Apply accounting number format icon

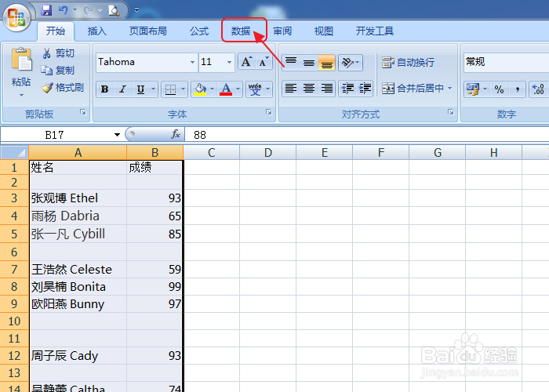coord(473,89)
